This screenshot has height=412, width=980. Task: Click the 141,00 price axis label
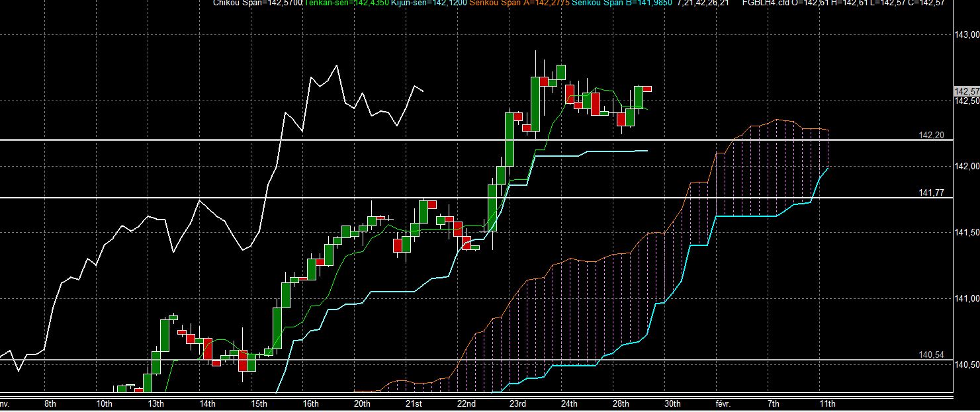967,298
